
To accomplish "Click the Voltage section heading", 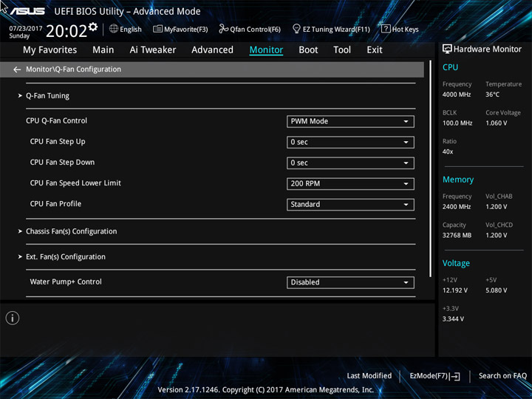I will tap(456, 263).
